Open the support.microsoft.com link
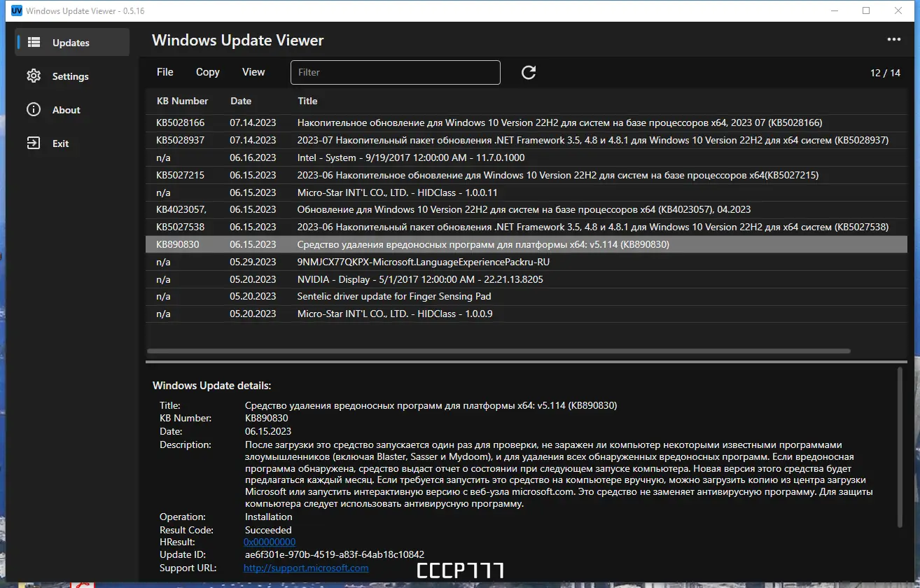The height and width of the screenshot is (588, 920). [x=306, y=568]
